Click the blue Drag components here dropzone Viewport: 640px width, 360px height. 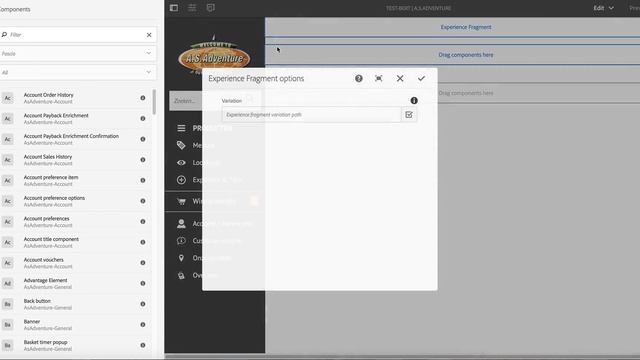[x=453, y=55]
